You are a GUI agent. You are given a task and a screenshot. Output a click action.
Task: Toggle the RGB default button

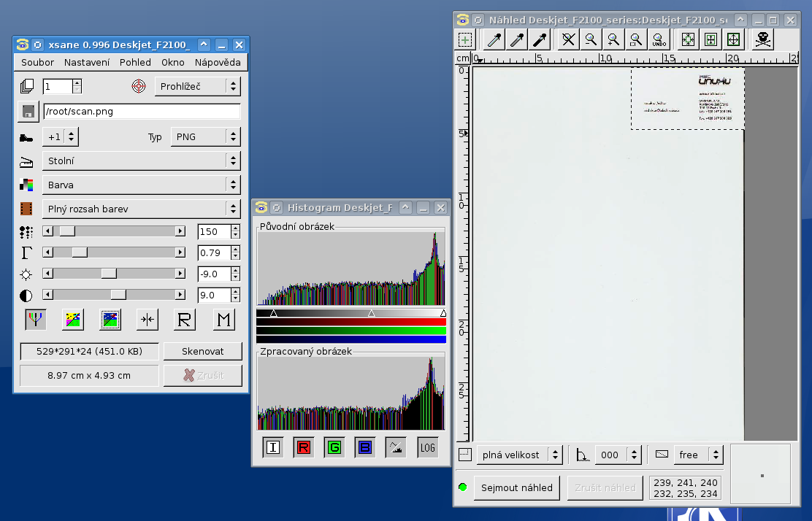point(35,320)
